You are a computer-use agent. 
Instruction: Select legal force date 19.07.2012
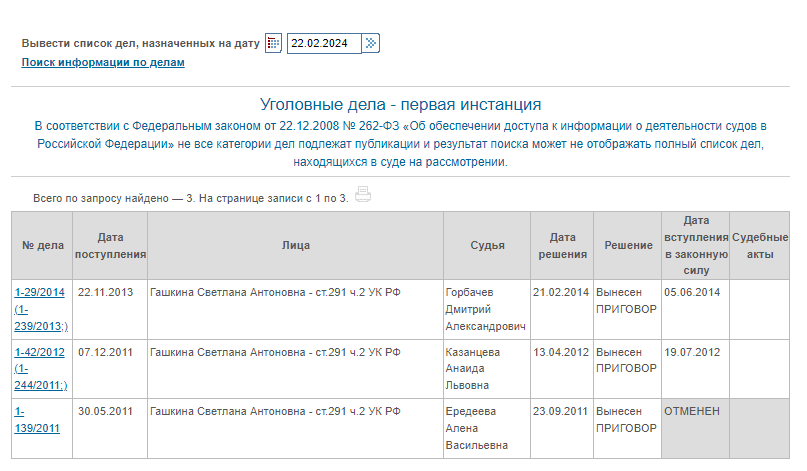point(692,352)
